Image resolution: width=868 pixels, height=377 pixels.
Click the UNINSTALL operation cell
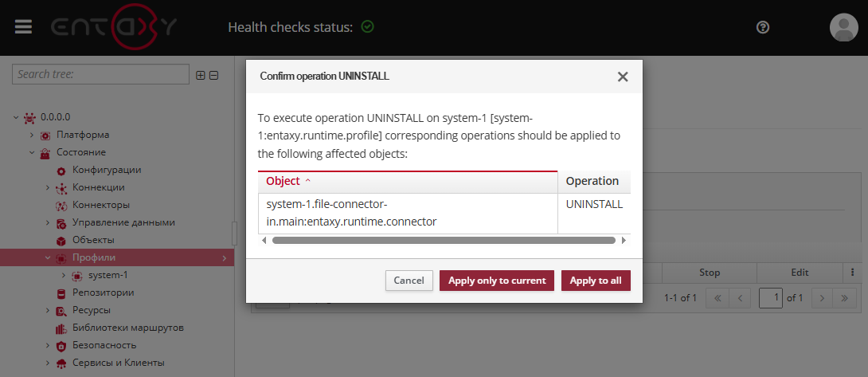coord(594,214)
